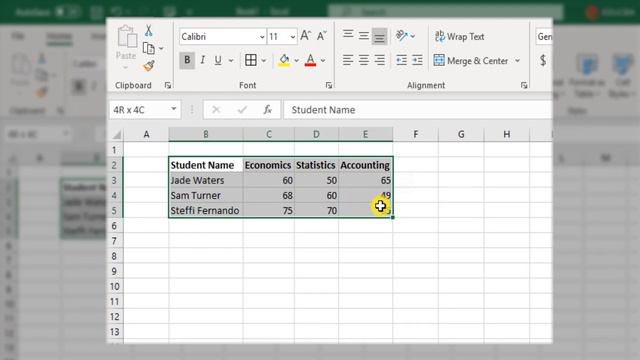This screenshot has height=360, width=640.
Task: Expand the Orientation dropdown arrow
Action: click(x=413, y=36)
